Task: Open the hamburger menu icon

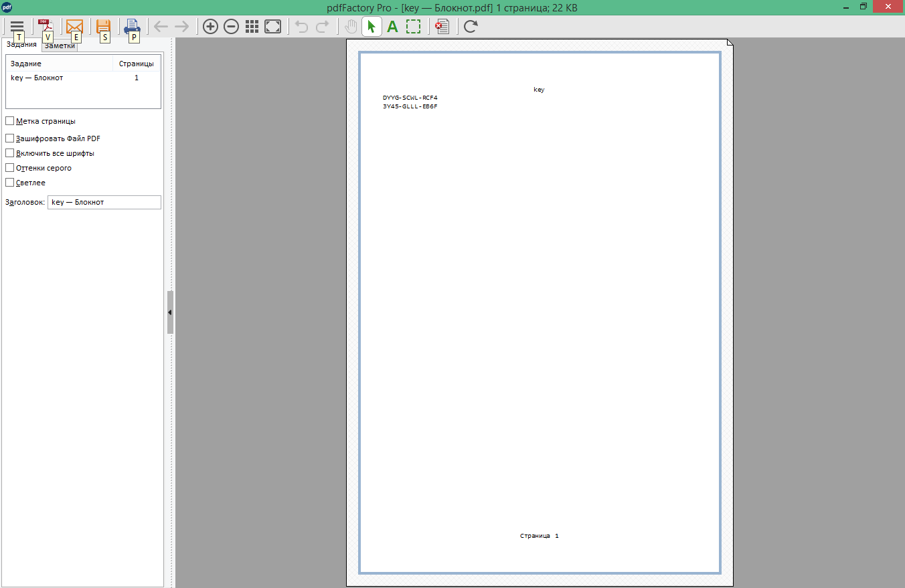Action: 17,26
